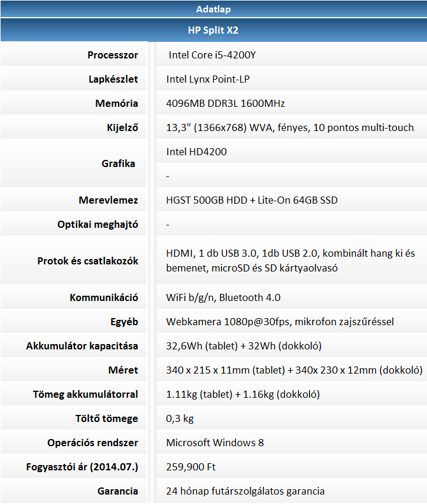The width and height of the screenshot is (427, 504).
Task: Select the HDMI, USB 3.0 ports value
Action: pos(291,261)
